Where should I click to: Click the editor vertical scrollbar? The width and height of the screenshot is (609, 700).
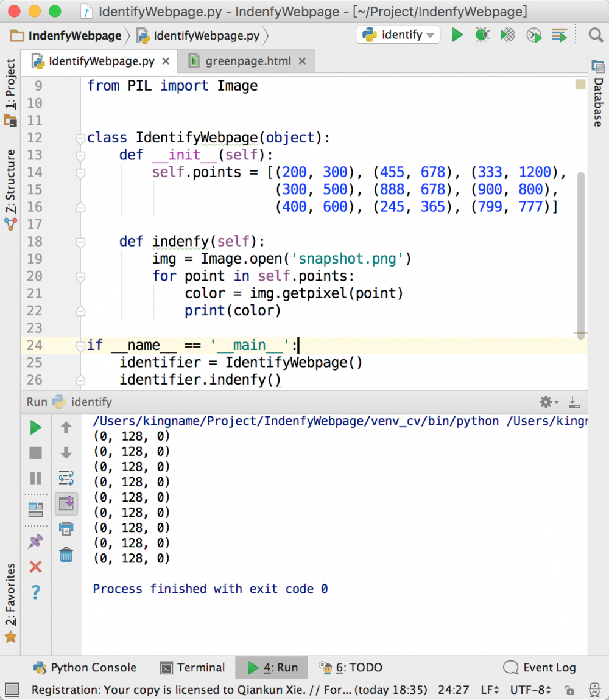[580, 253]
